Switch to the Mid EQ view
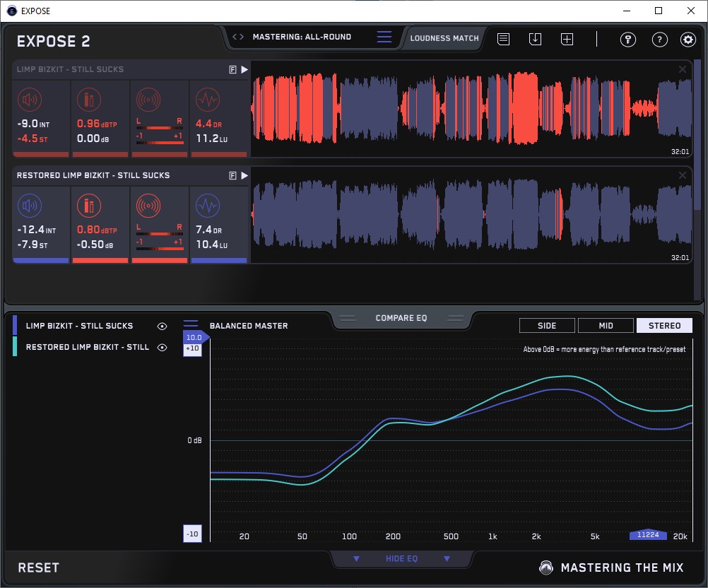The height and width of the screenshot is (588, 708). point(606,325)
